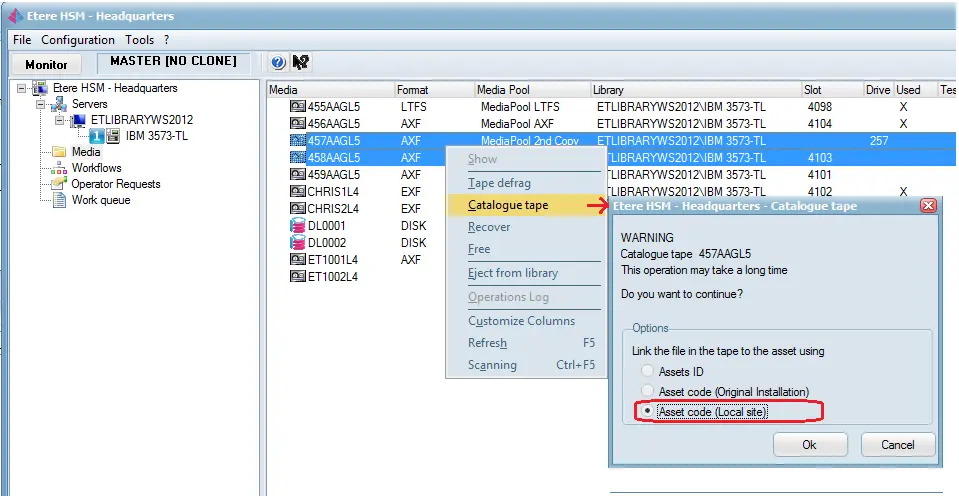The height and width of the screenshot is (496, 959).
Task: Click the What's This pointer toolbar icon
Action: pos(300,63)
